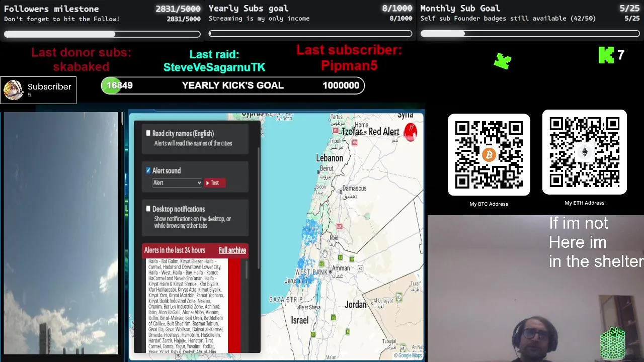Click the Turaif label on map
Screen dimensions: 644x362
tap(415, 284)
